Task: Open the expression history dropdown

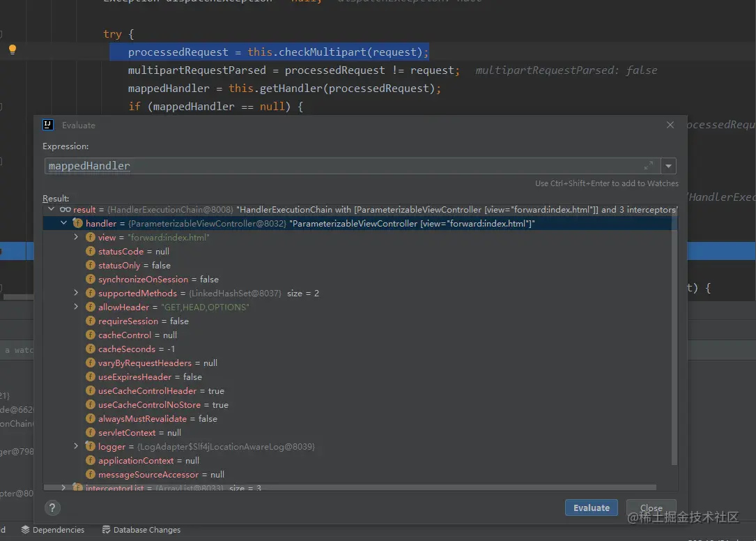Action: pyautogui.click(x=668, y=166)
